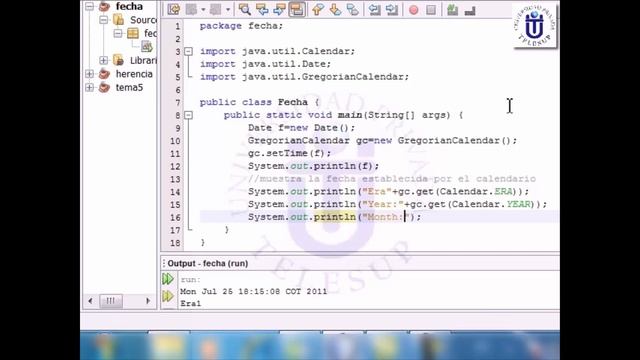640x360 pixels.
Task: Toggle Bookmark on current line
Action: [353, 9]
